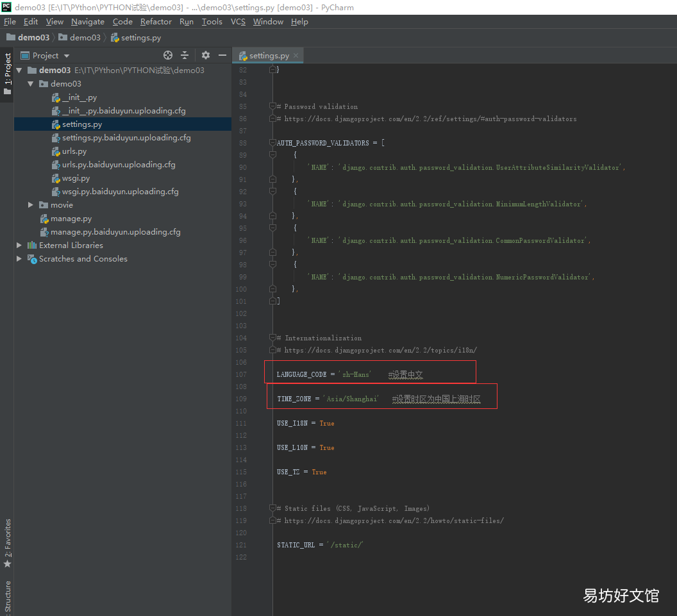
Task: Open the Tools menu
Action: point(212,22)
